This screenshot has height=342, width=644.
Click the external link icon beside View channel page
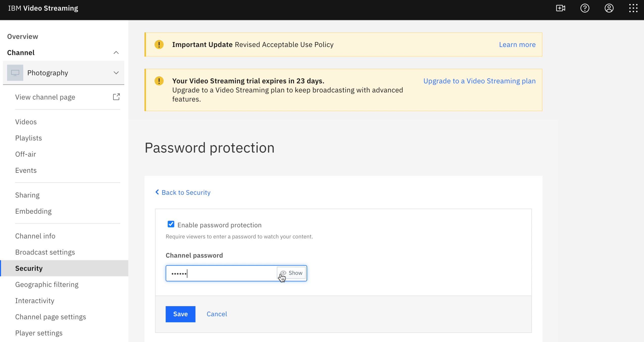pos(116,97)
